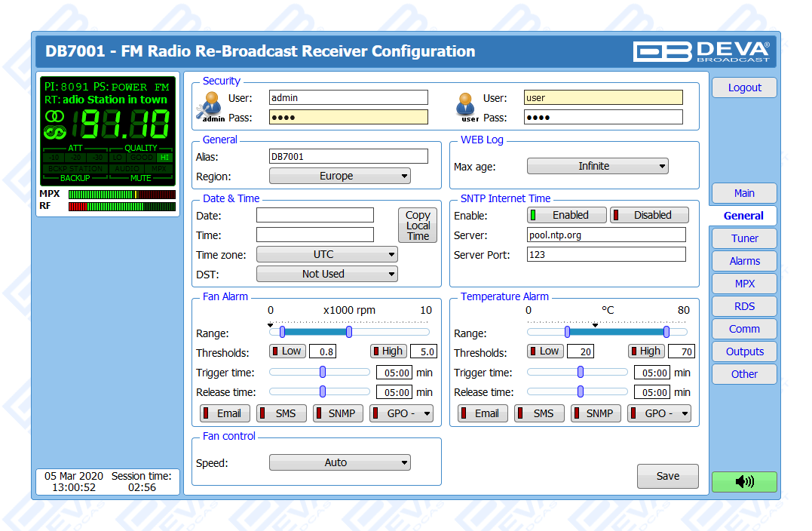Image resolution: width=812 pixels, height=531 pixels.
Task: Click the admin user icon
Action: coord(211,106)
